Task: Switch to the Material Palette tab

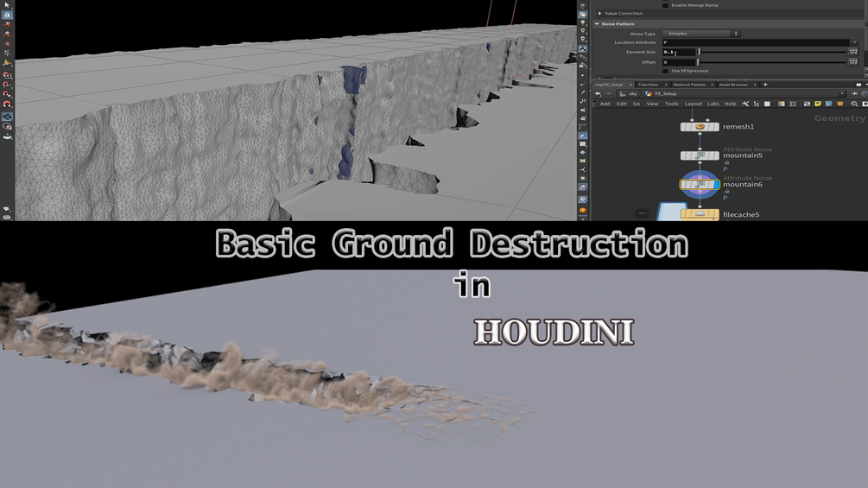Action: coord(689,85)
